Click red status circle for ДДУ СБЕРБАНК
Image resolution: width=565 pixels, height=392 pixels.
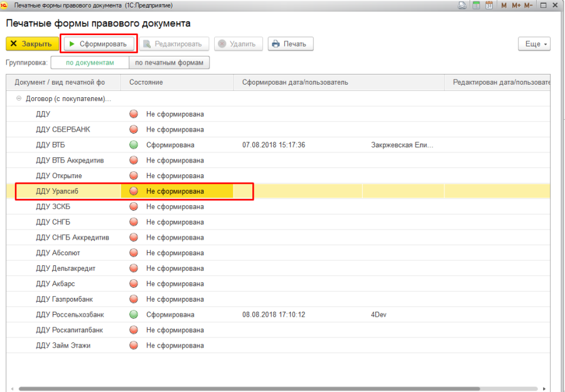pos(134,129)
